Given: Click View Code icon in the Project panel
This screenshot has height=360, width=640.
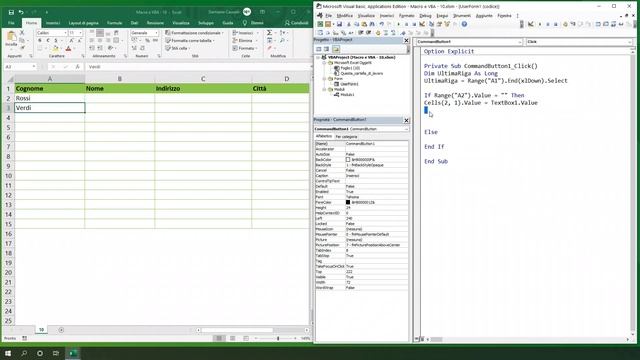Looking at the screenshot, I should click(319, 49).
